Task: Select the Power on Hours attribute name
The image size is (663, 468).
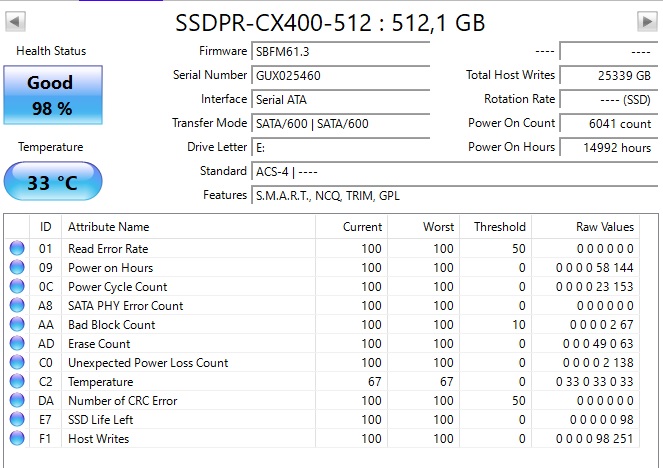Action: point(111,268)
